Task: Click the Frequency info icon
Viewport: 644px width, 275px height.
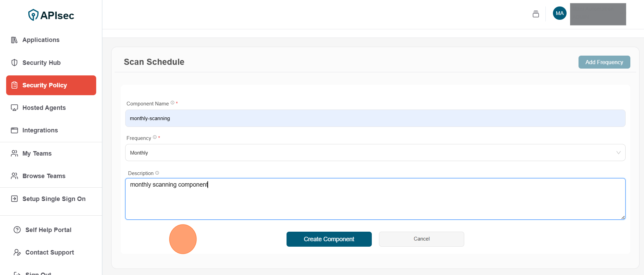Action: coord(155,137)
